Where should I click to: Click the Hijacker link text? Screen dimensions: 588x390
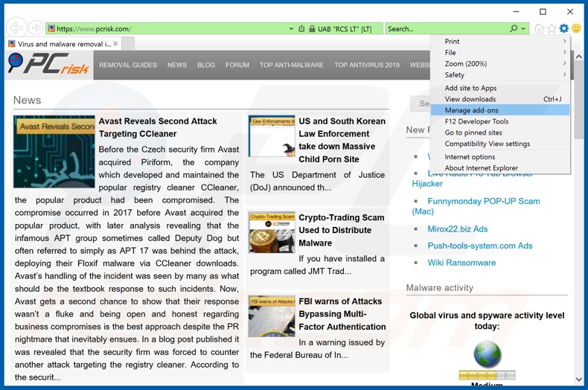(427, 184)
